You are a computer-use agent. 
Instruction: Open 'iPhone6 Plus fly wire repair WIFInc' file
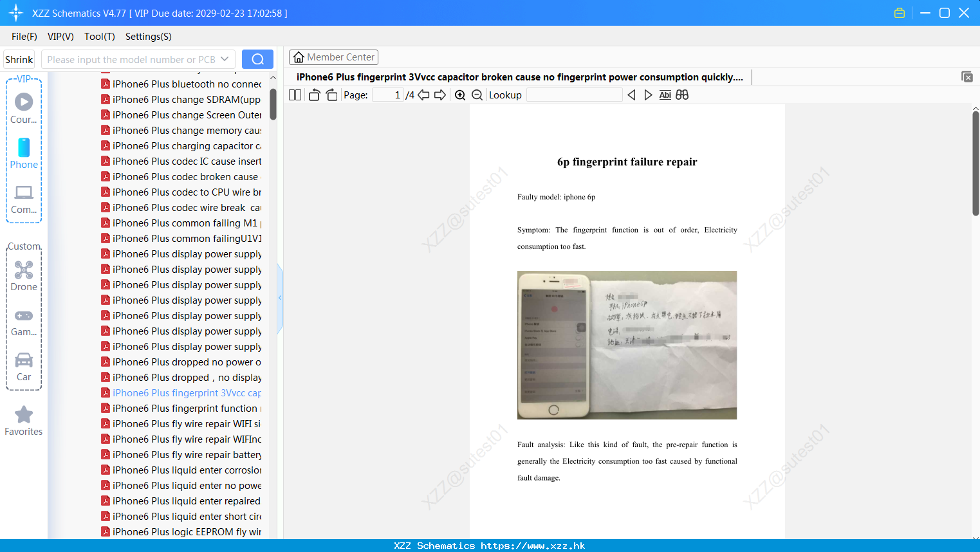181,439
